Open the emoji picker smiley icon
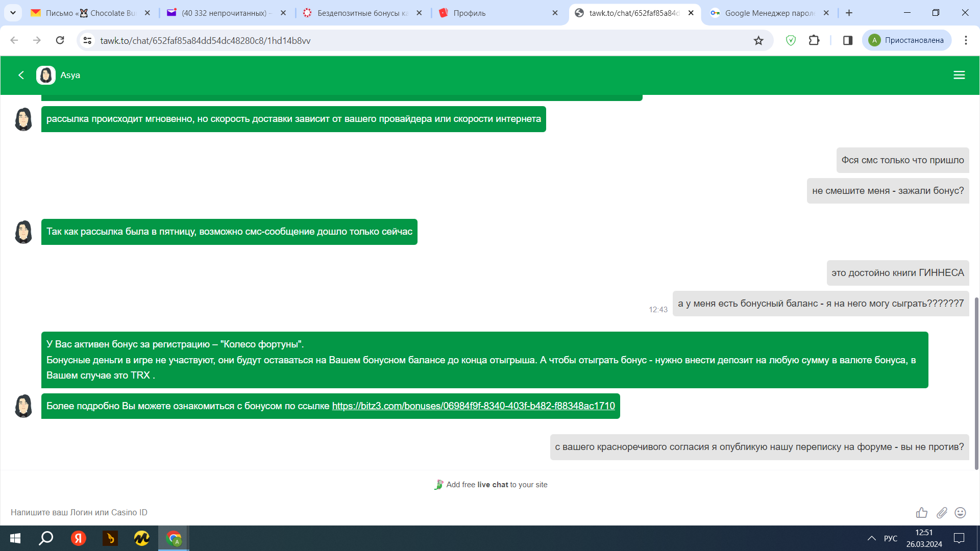 coord(960,513)
